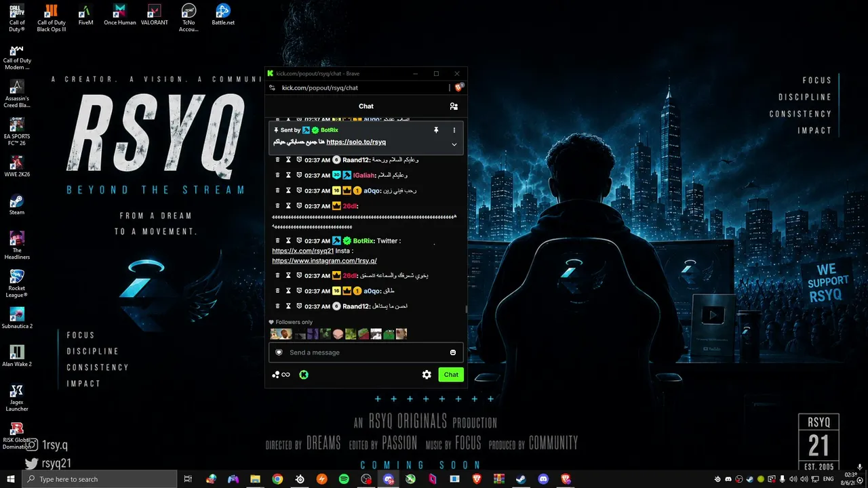The width and height of the screenshot is (868, 488).
Task: Click the shield icon inside the message box
Action: 279,352
